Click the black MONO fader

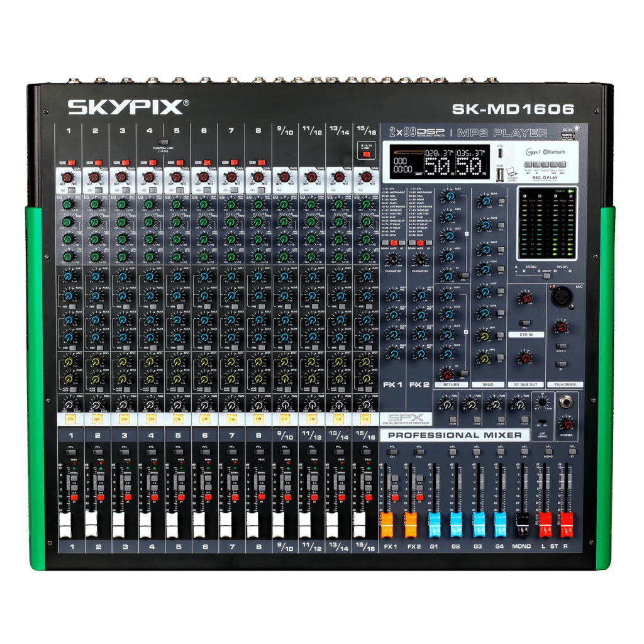523,525
